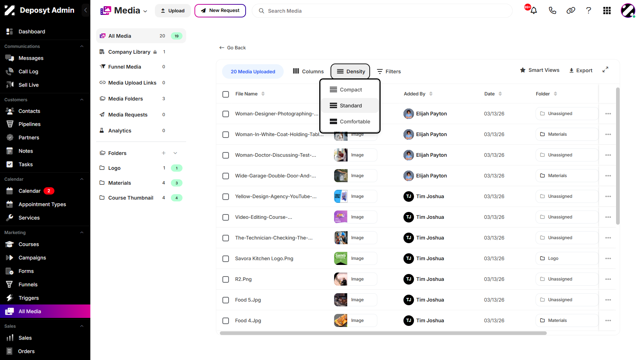Click the Export button
644x360 pixels.
[581, 70]
